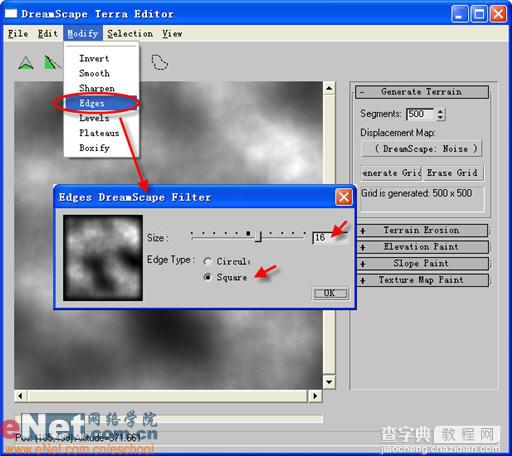
Task: Click the Size slider handle
Action: point(259,237)
